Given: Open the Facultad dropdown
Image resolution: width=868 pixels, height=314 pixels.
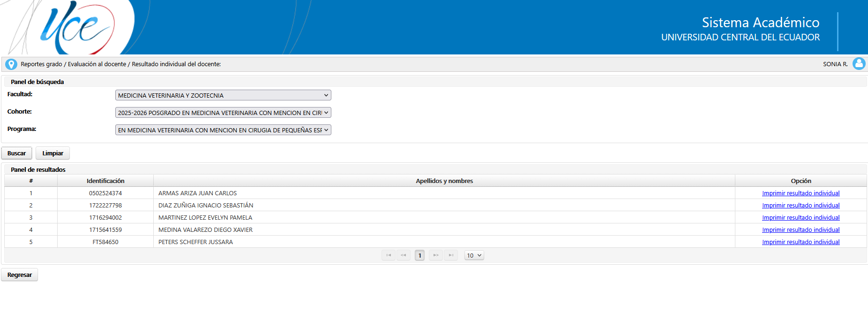Looking at the screenshot, I should [223, 95].
